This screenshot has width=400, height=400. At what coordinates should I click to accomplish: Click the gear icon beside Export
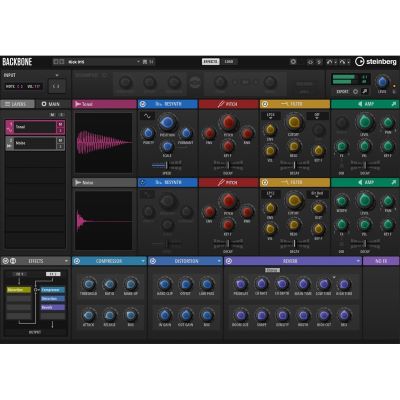356,91
